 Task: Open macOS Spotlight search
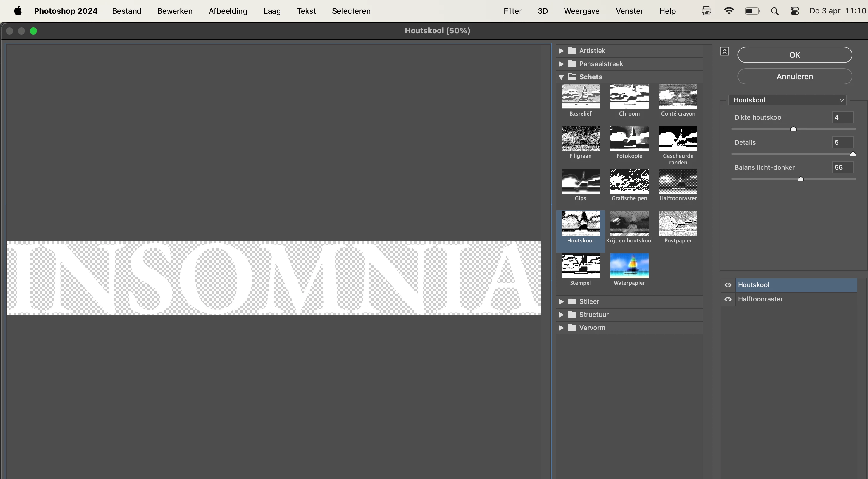pyautogui.click(x=774, y=11)
